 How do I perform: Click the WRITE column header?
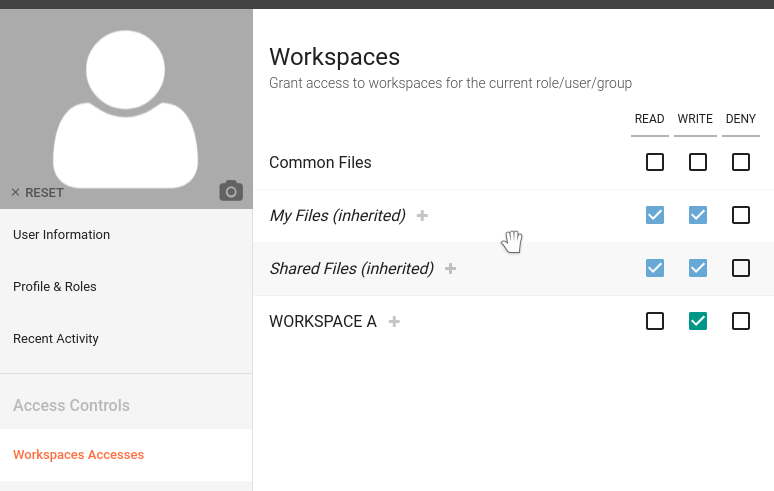[695, 119]
